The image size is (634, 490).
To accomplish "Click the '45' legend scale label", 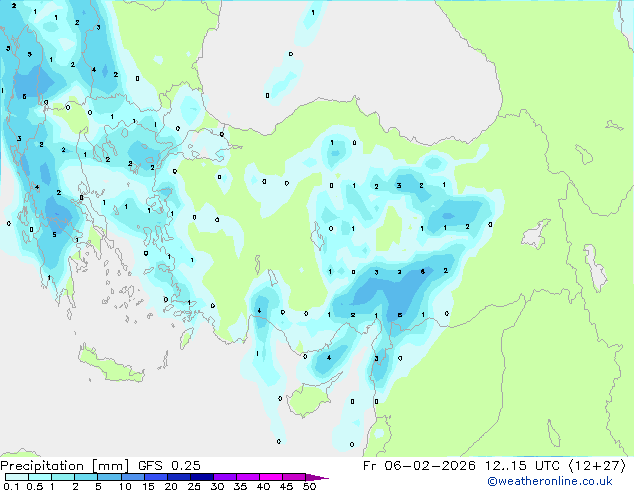I will coord(286,486).
